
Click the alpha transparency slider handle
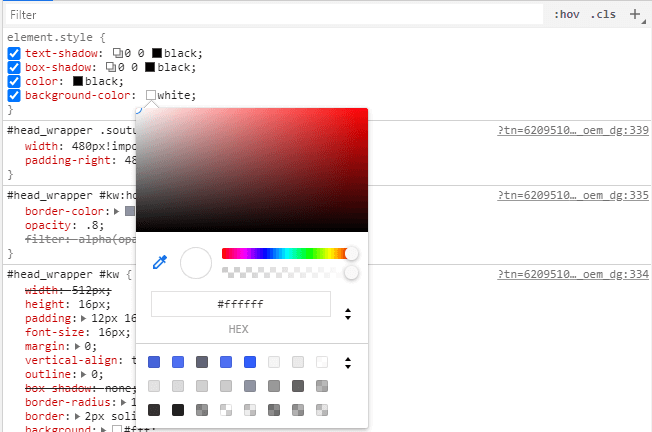pos(351,273)
